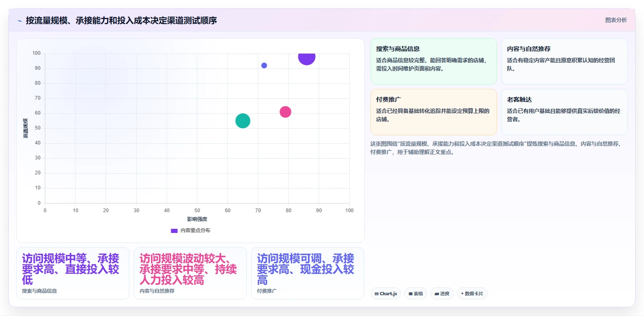Image resolution: width=644 pixels, height=316 pixels.
Task: Click the 进度 tag
Action: pyautogui.click(x=442, y=294)
